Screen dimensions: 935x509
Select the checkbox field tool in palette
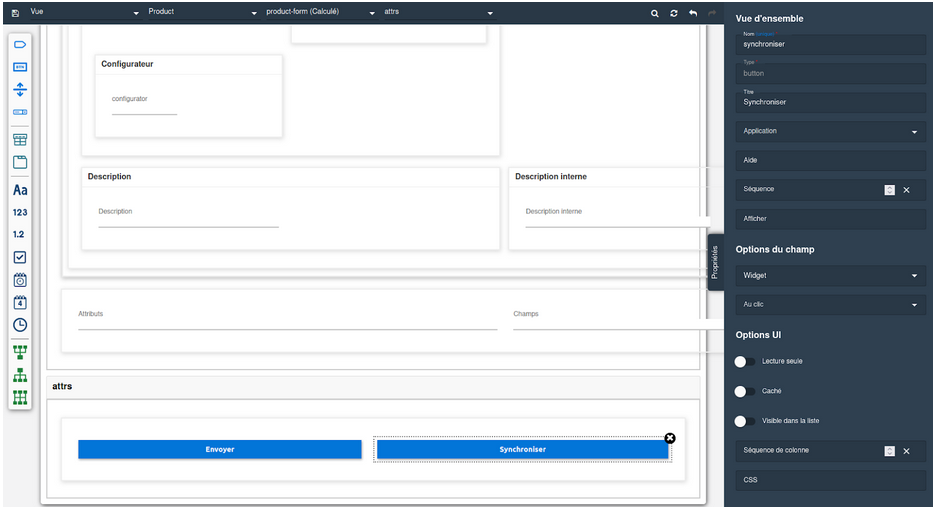[20, 257]
